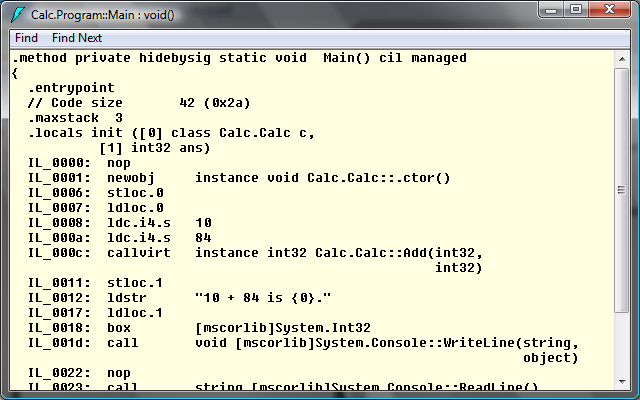Click the .maxstack 3 directive
This screenshot has height=400, width=640.
tap(75, 118)
